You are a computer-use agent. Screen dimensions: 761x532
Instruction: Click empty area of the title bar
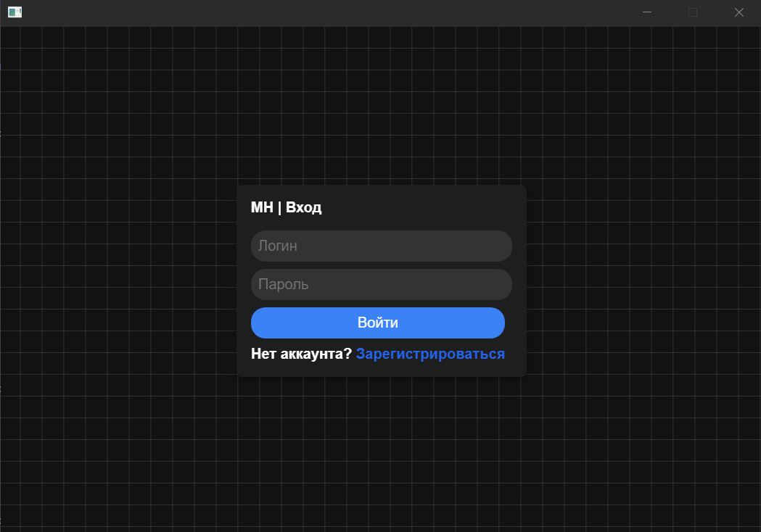click(x=326, y=12)
